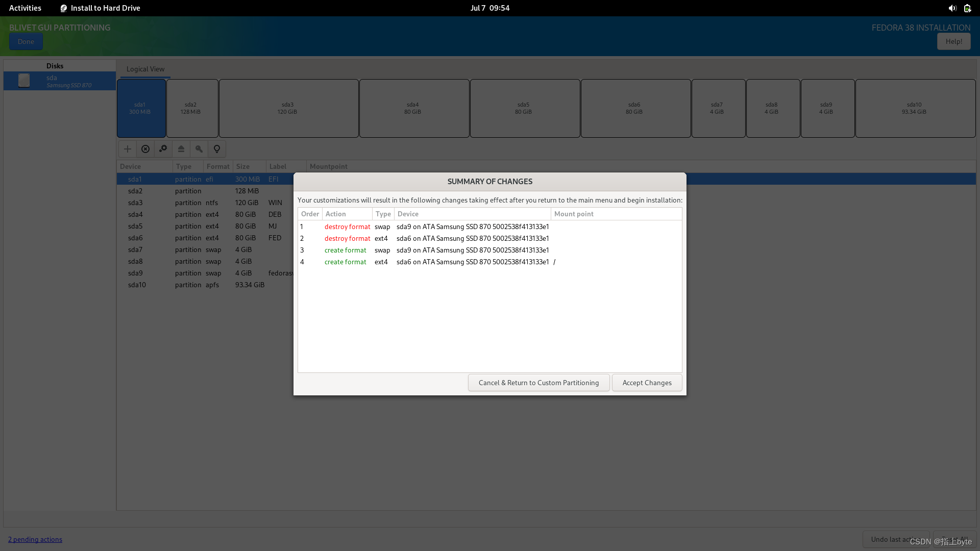Click the decrypt key icon

pyautogui.click(x=199, y=149)
